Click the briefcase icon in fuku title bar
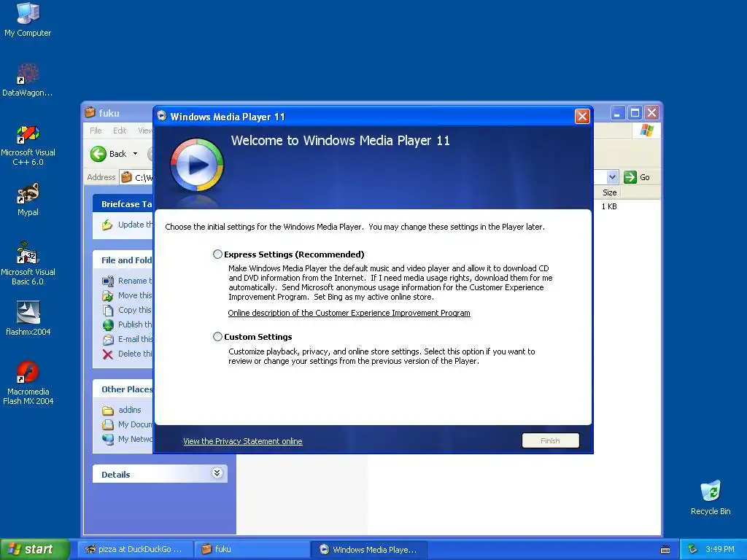747x560 pixels. click(x=90, y=113)
